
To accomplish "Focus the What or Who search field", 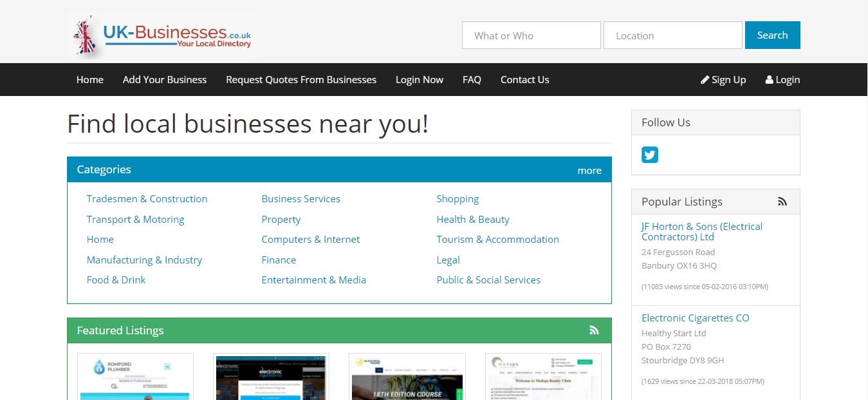I will pyautogui.click(x=531, y=35).
